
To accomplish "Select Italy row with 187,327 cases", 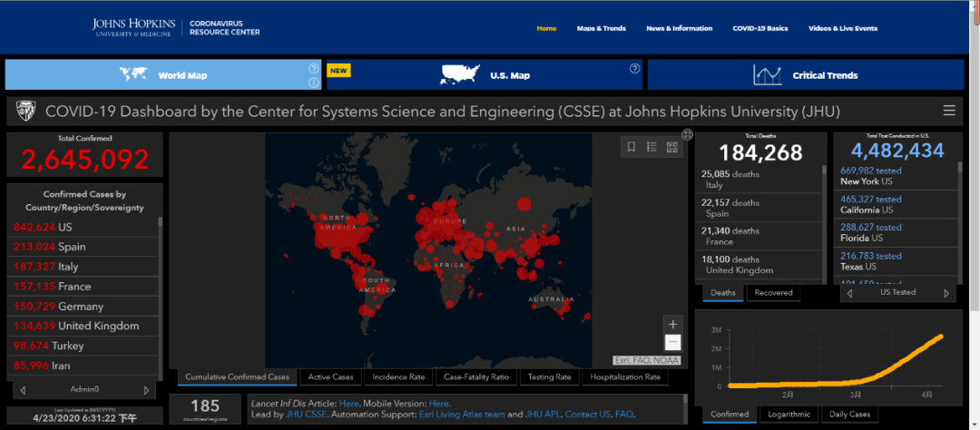I will (x=82, y=267).
